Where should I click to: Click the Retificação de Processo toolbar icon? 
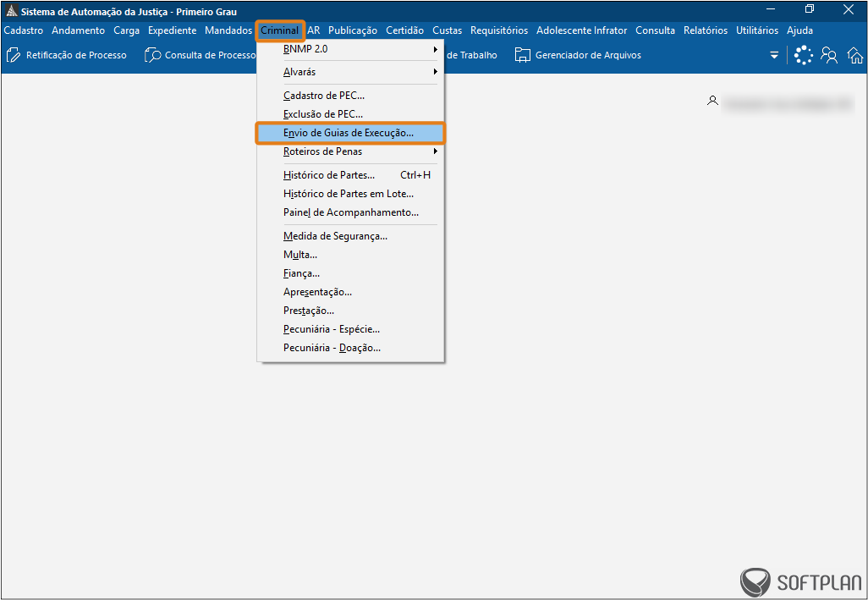(14, 56)
